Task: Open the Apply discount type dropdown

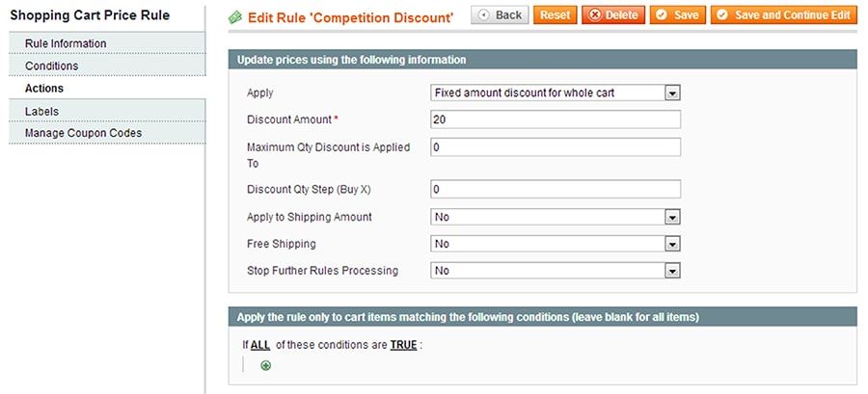Action: click(555, 93)
